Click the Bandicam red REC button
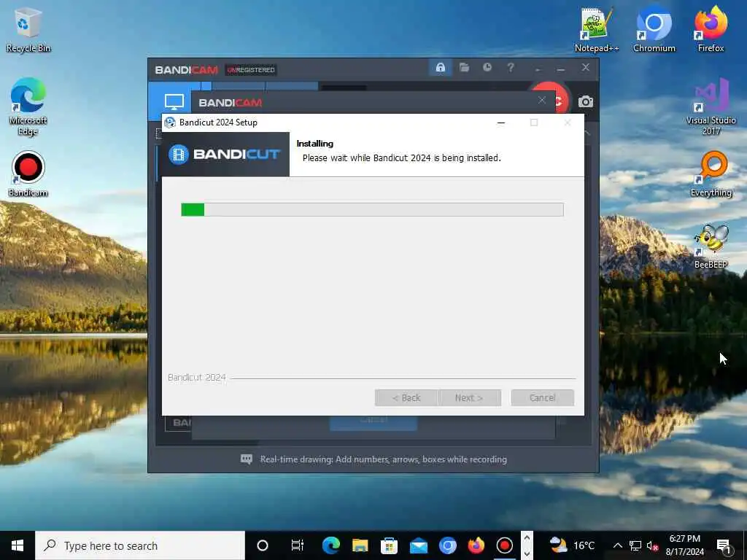This screenshot has height=560, width=747. point(562,101)
